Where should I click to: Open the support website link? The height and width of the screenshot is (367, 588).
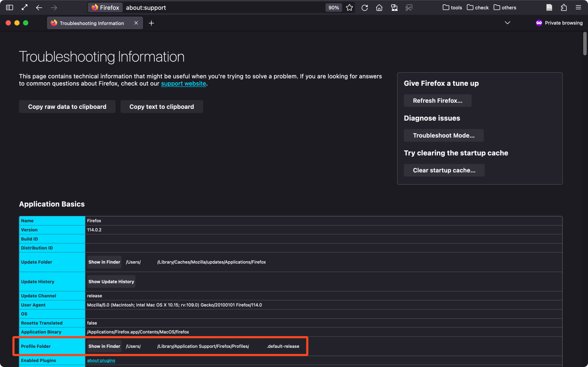pyautogui.click(x=183, y=84)
